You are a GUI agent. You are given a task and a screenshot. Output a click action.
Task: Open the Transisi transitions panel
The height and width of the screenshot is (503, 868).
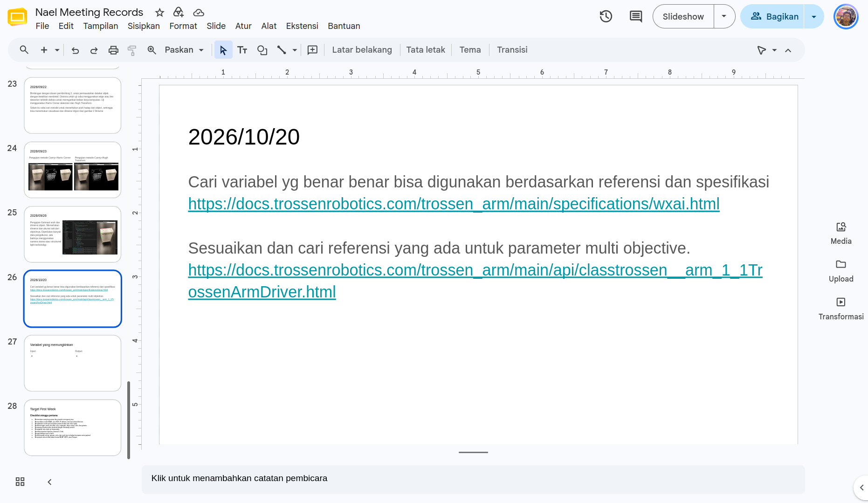point(512,50)
